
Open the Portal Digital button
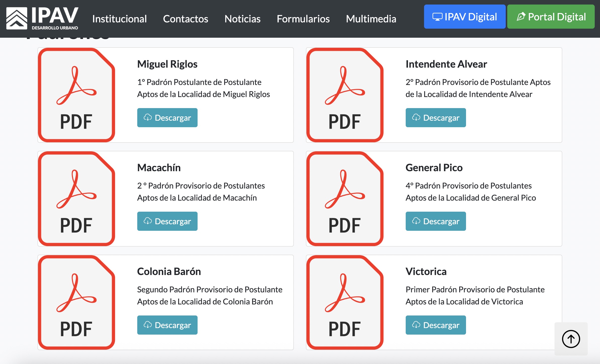[551, 17]
